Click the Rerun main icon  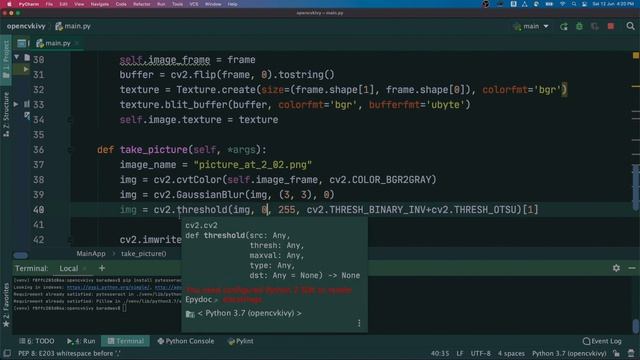pyautogui.click(x=564, y=27)
